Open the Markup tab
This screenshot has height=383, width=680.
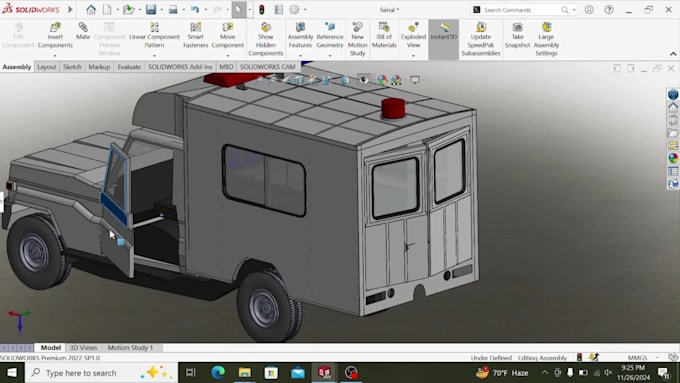(99, 67)
